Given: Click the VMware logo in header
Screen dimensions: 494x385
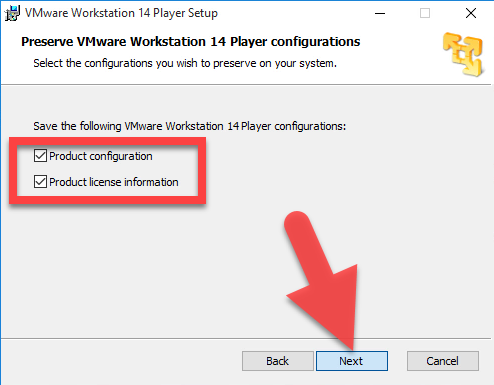Looking at the screenshot, I should 463,54.
